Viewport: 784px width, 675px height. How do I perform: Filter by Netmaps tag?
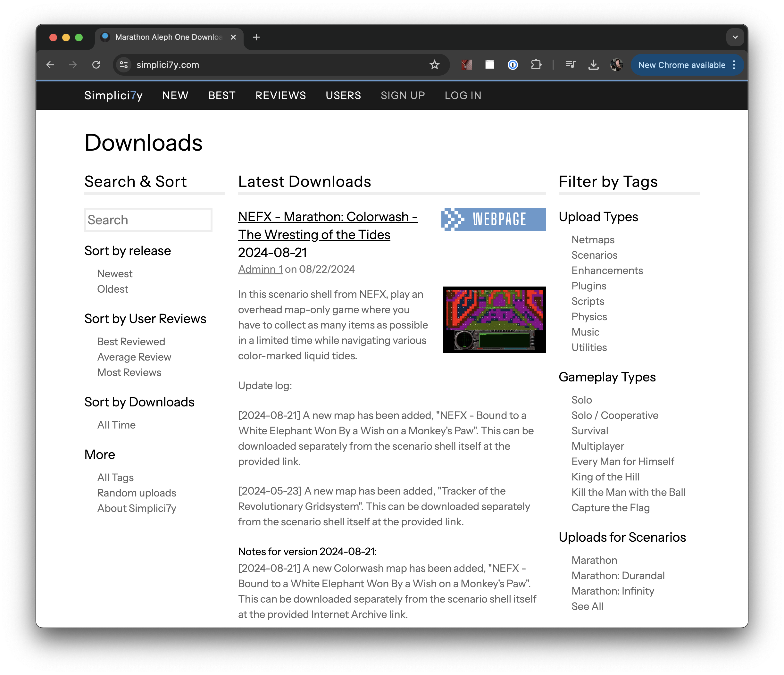tap(593, 239)
